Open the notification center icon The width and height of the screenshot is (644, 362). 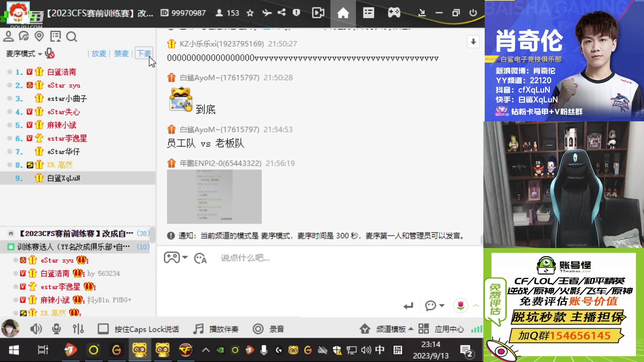click(467, 351)
